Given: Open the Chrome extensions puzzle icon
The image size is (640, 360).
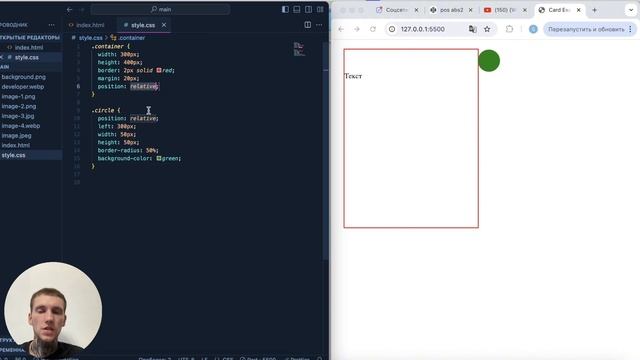Looking at the screenshot, I should tap(509, 29).
